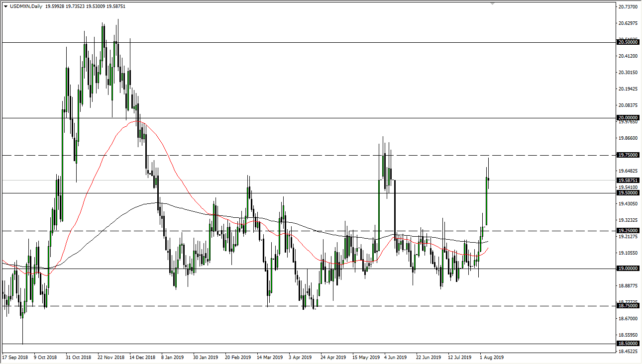Click the 19.50000 price level label
Viewport: 642px width, 364px height.
point(629,193)
